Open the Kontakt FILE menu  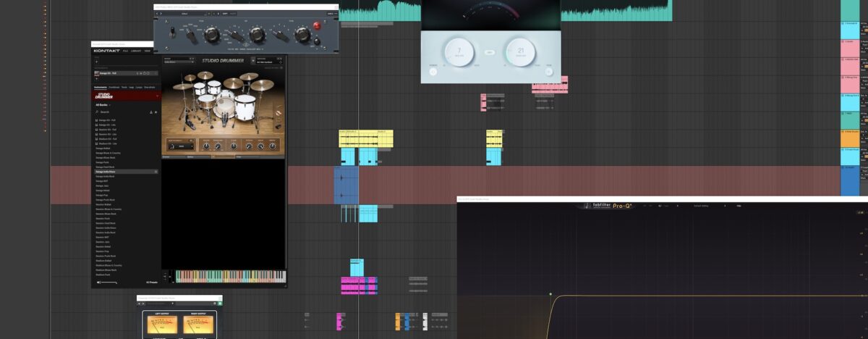(125, 51)
